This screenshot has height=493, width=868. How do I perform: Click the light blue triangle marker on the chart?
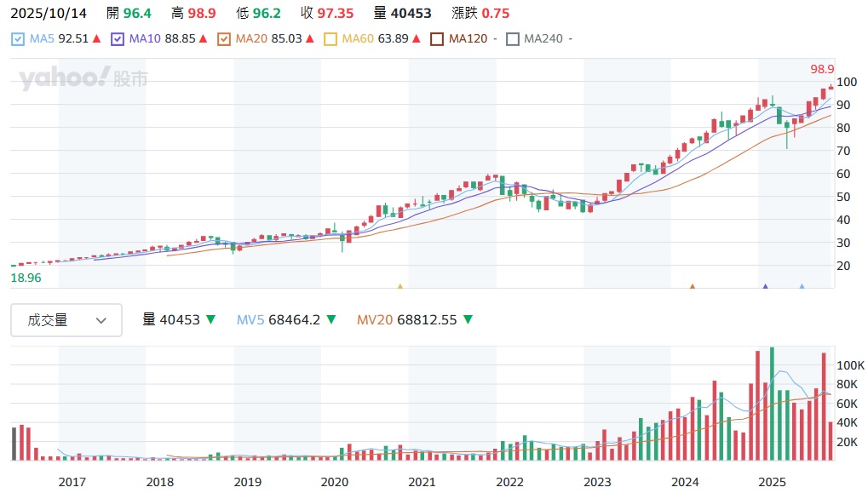click(x=802, y=287)
